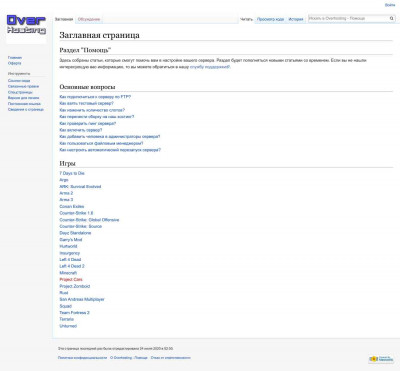Open the Project Zomboid link
The width and height of the screenshot is (400, 371).
tap(75, 286)
